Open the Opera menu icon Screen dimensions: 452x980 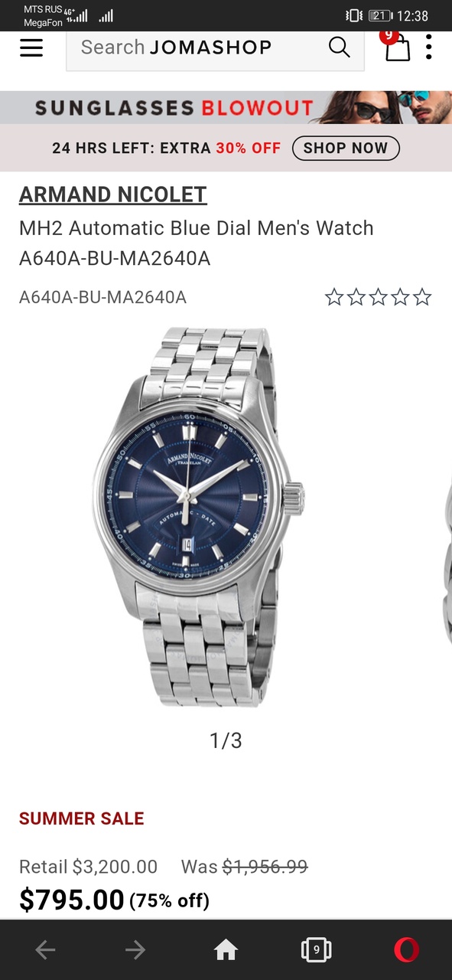406,950
